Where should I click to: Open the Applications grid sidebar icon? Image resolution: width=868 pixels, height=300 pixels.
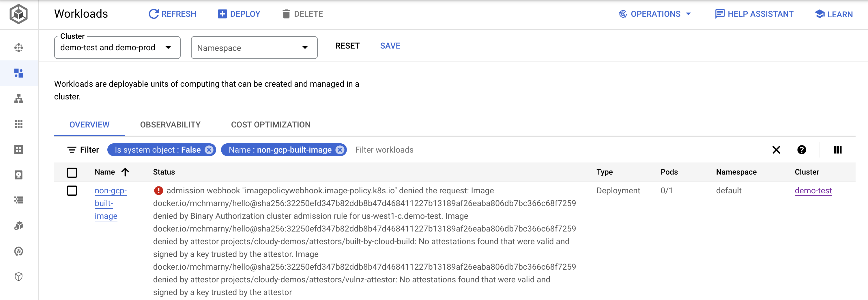18,124
